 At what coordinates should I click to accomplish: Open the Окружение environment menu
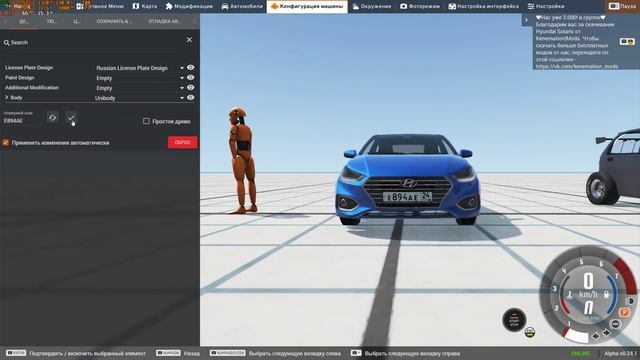tap(371, 6)
